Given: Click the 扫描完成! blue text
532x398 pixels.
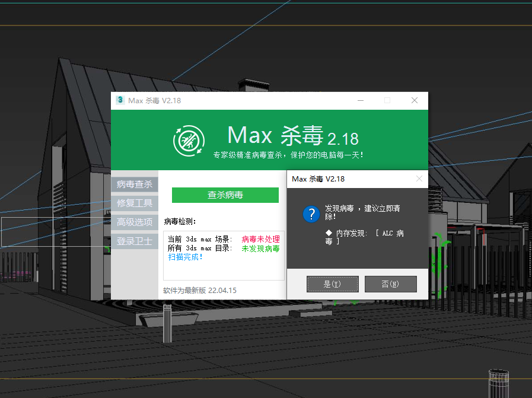Looking at the screenshot, I should pos(186,257).
